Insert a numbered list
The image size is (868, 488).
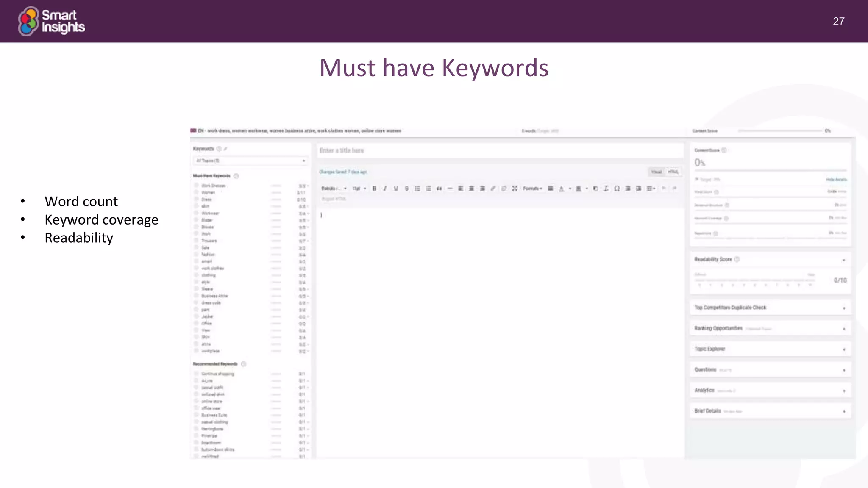tap(428, 189)
